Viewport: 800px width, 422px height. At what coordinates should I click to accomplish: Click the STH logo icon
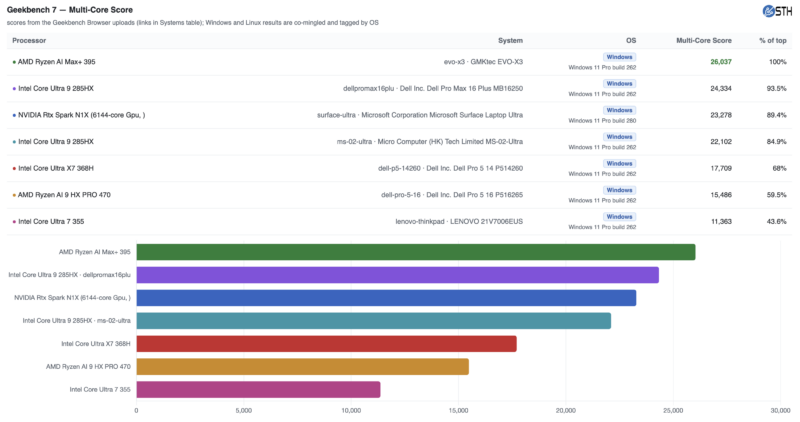tap(777, 11)
